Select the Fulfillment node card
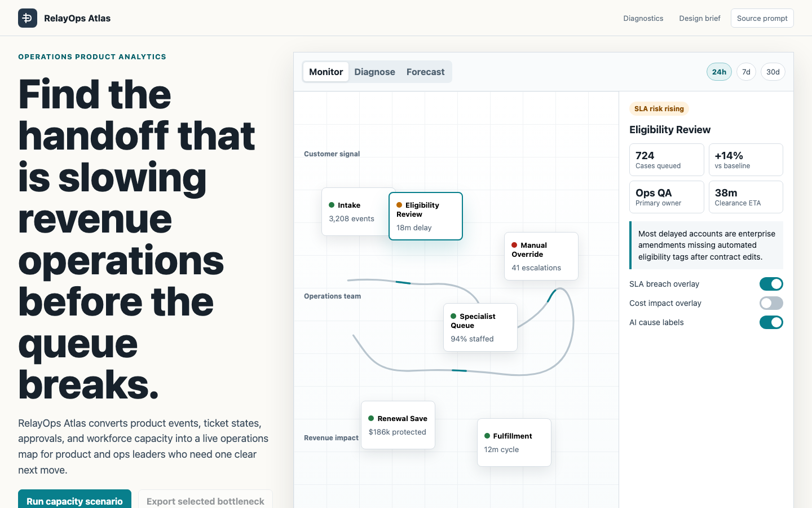Image resolution: width=812 pixels, height=508 pixels. pyautogui.click(x=514, y=443)
